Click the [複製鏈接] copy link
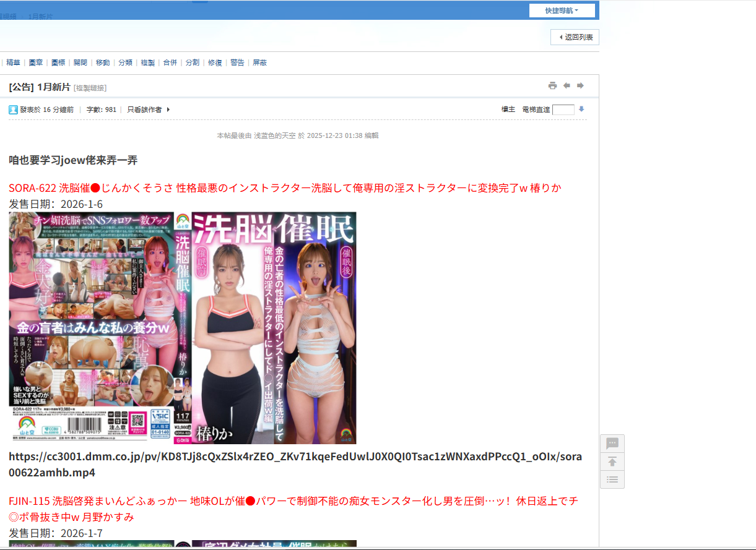756x550 pixels. pyautogui.click(x=90, y=88)
